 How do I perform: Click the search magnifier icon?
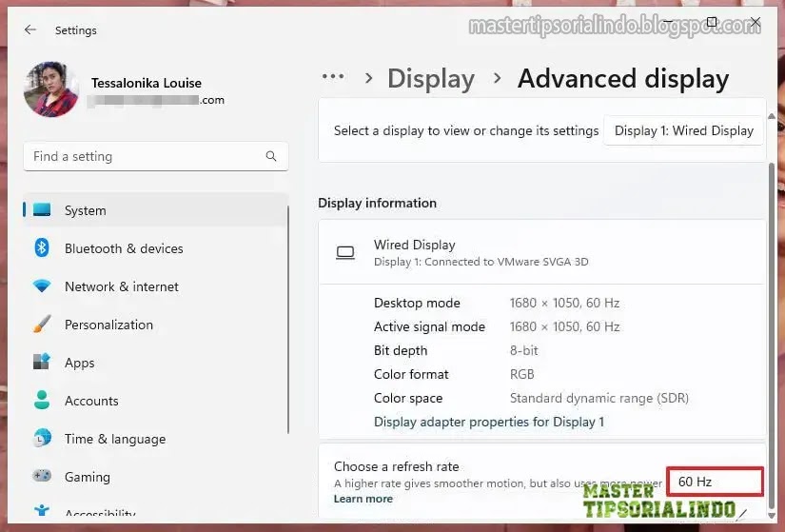pos(271,156)
